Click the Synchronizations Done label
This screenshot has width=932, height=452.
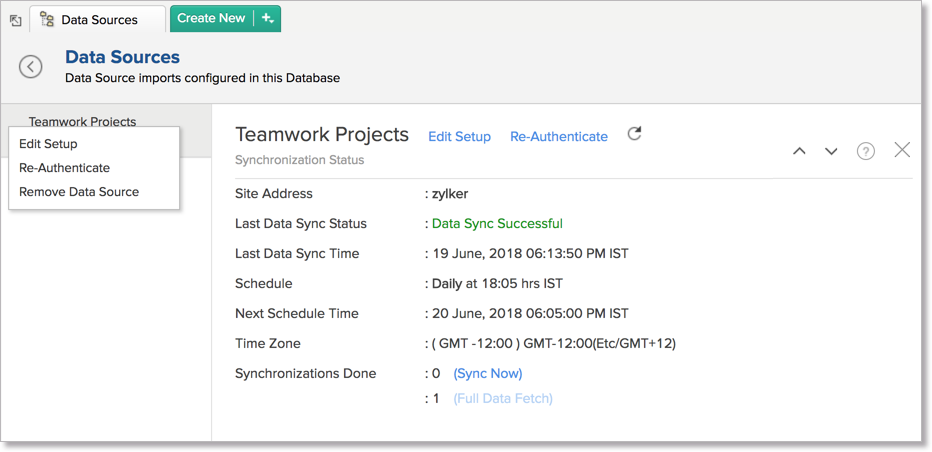tap(306, 373)
